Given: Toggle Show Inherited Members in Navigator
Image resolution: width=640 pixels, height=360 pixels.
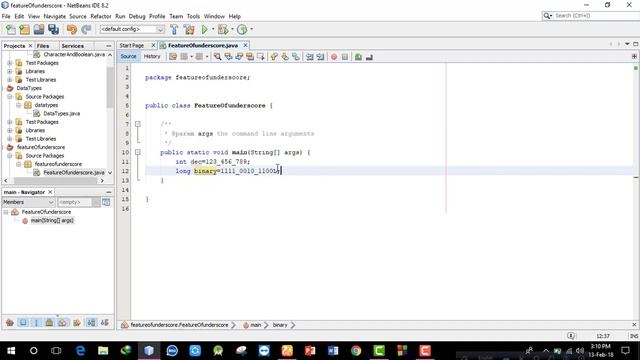Looking at the screenshot, I should (10, 322).
